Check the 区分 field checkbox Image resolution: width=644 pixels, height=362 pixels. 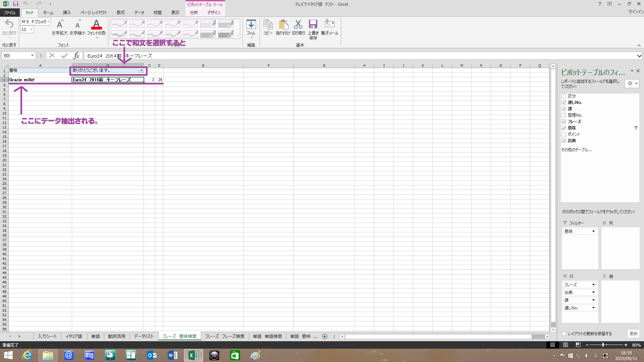coord(563,96)
